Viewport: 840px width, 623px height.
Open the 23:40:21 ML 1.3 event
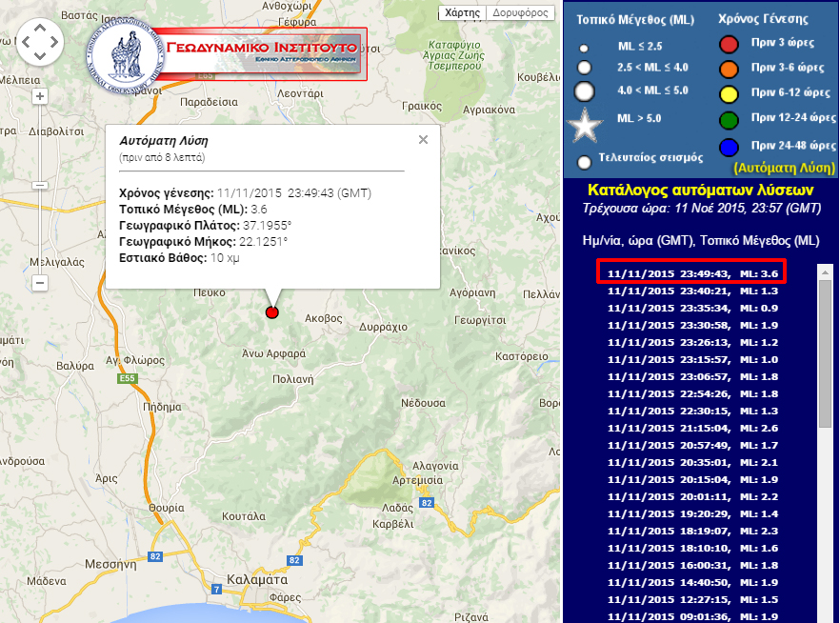[692, 291]
